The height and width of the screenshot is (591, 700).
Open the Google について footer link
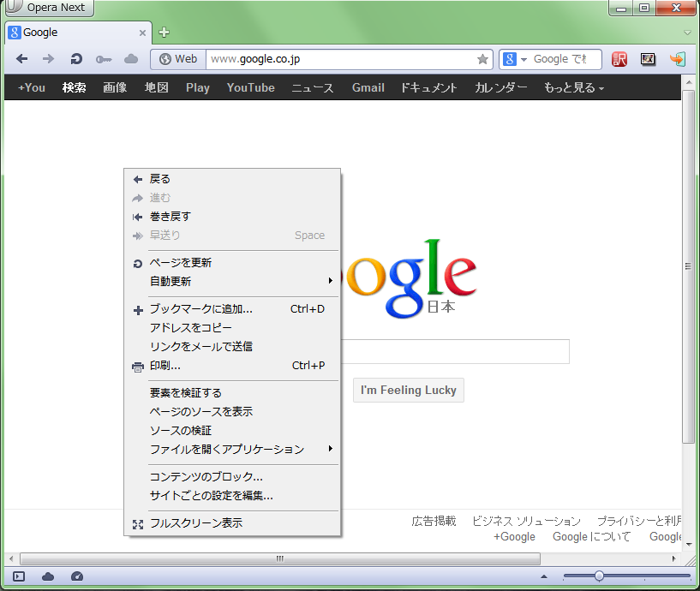tap(591, 536)
